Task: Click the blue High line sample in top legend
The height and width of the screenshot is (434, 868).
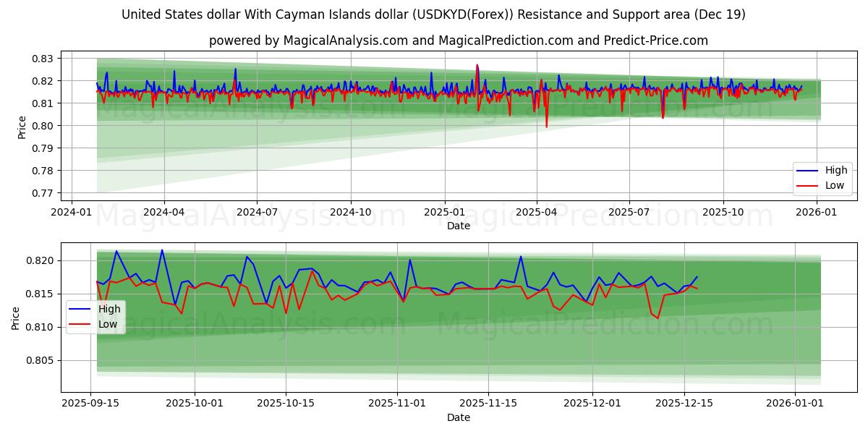Action: tap(808, 170)
